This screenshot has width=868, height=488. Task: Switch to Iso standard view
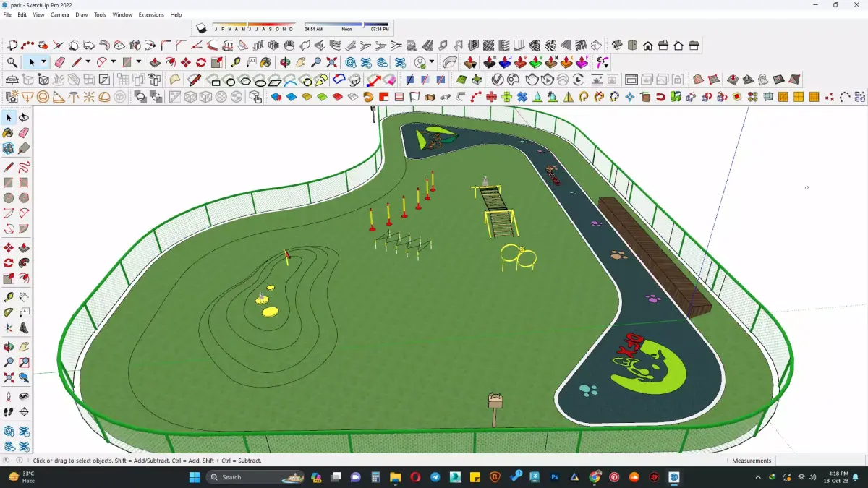coord(617,46)
